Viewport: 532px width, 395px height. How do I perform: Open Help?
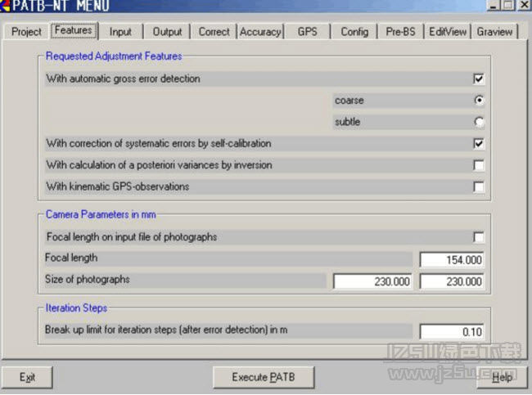[x=502, y=377]
